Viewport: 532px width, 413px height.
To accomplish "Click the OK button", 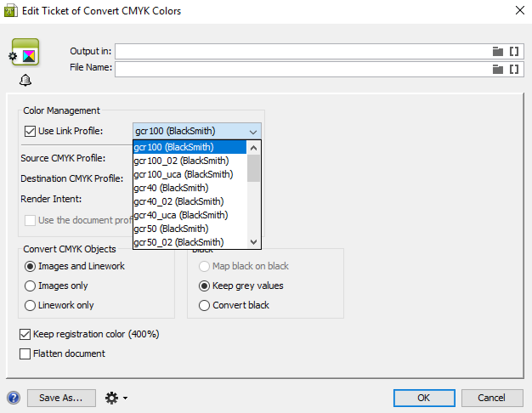I will [x=424, y=398].
